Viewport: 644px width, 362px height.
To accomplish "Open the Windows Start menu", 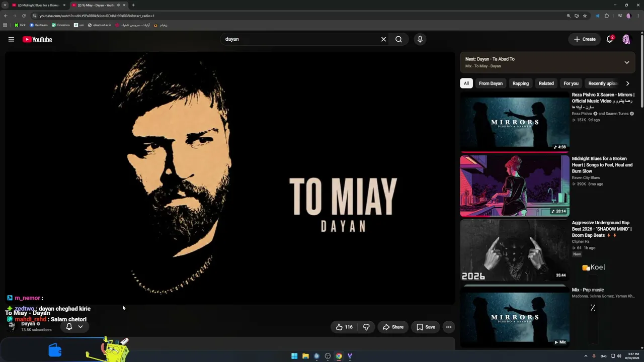I will [294, 356].
